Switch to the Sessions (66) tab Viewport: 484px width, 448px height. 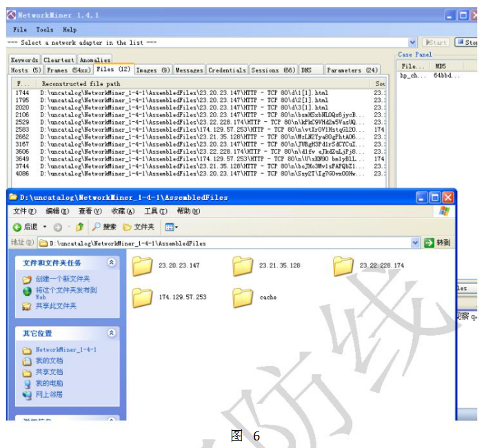tap(273, 70)
